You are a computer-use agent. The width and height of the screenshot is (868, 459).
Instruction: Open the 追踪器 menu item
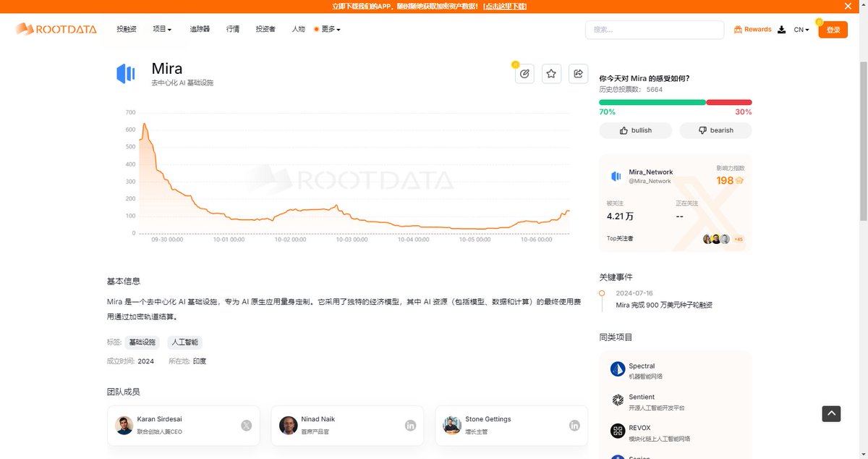click(x=200, y=30)
